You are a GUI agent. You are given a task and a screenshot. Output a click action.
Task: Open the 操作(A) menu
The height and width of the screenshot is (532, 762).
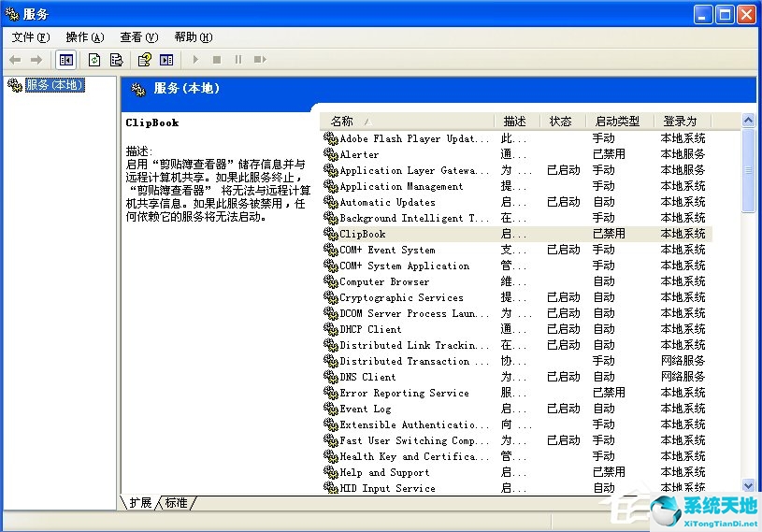(85, 37)
